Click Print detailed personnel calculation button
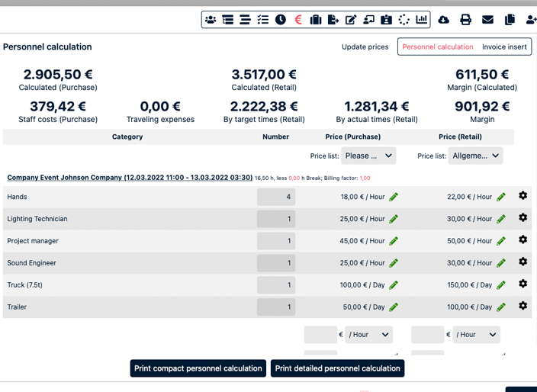This screenshot has height=392, width=537. 337,368
